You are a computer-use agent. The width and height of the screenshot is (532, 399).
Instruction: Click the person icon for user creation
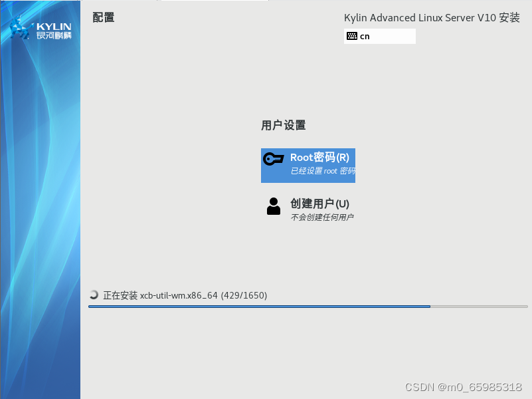point(274,206)
